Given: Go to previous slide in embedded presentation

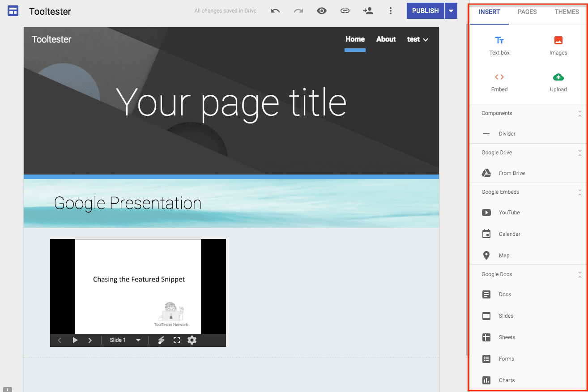Looking at the screenshot, I should [x=60, y=341].
